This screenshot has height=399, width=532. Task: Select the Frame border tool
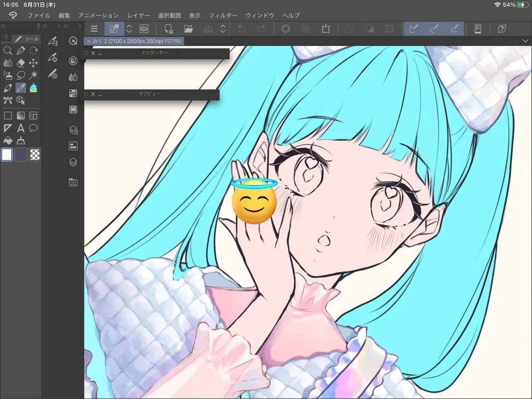coord(33,116)
